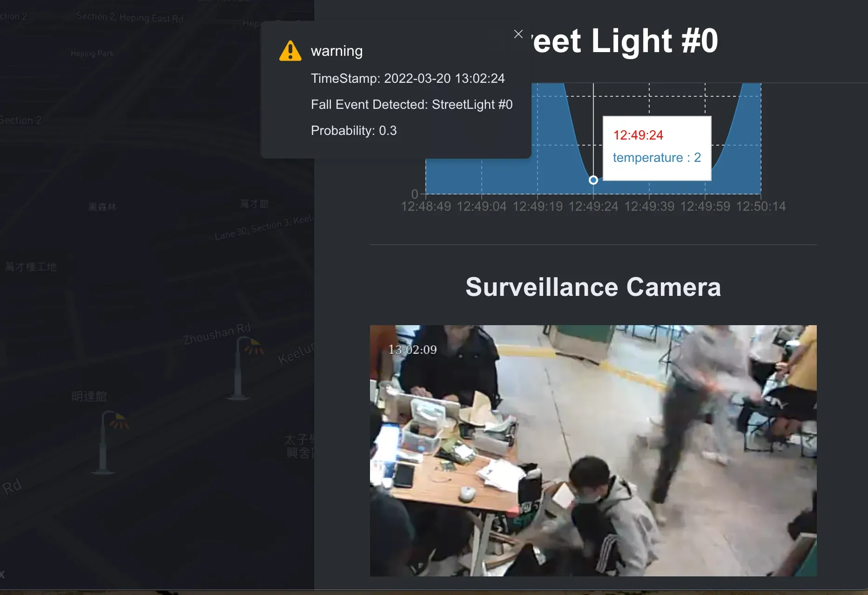Viewport: 868px width, 595px height.
Task: Click the 黑森林 place label on map
Action: pyautogui.click(x=102, y=207)
